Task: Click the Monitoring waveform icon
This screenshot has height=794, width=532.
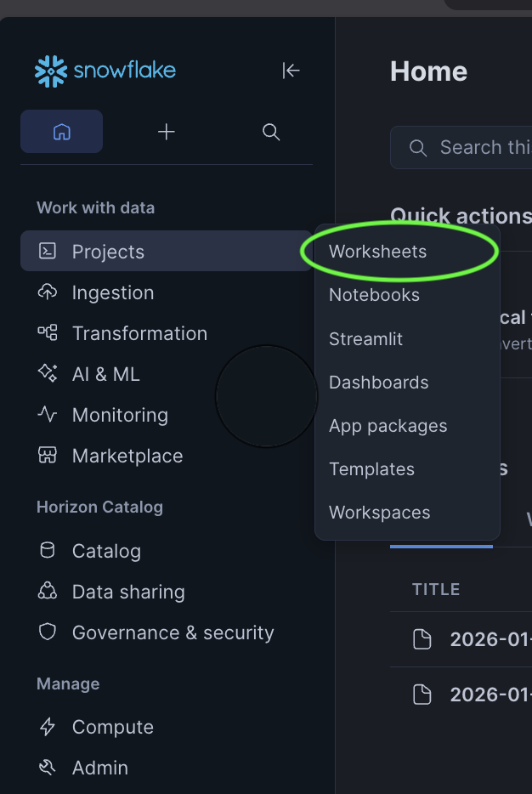Action: pos(46,415)
